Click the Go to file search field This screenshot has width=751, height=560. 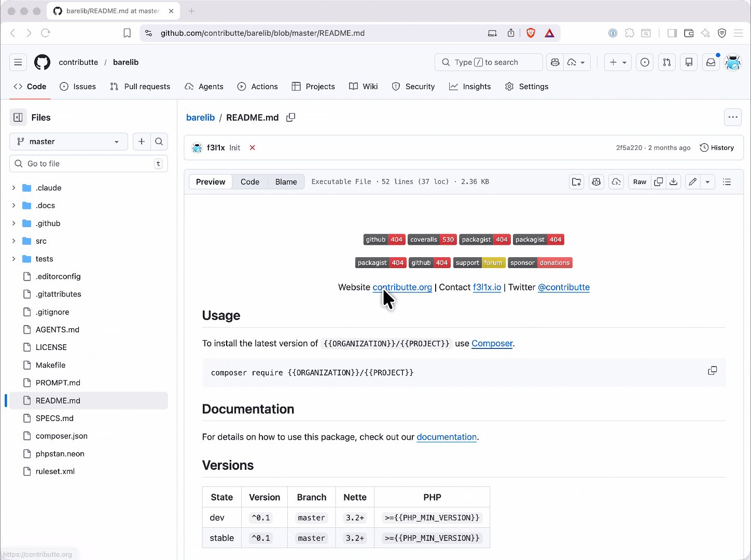[88, 164]
